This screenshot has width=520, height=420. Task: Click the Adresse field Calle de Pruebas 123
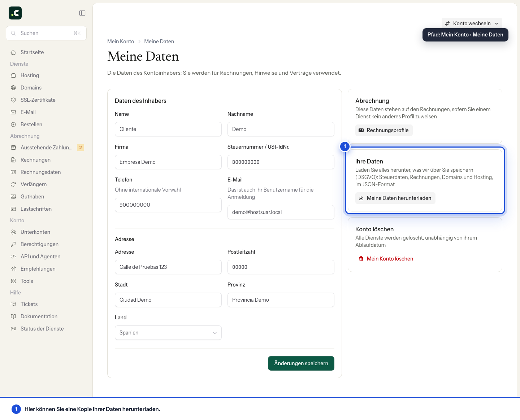[168, 267]
